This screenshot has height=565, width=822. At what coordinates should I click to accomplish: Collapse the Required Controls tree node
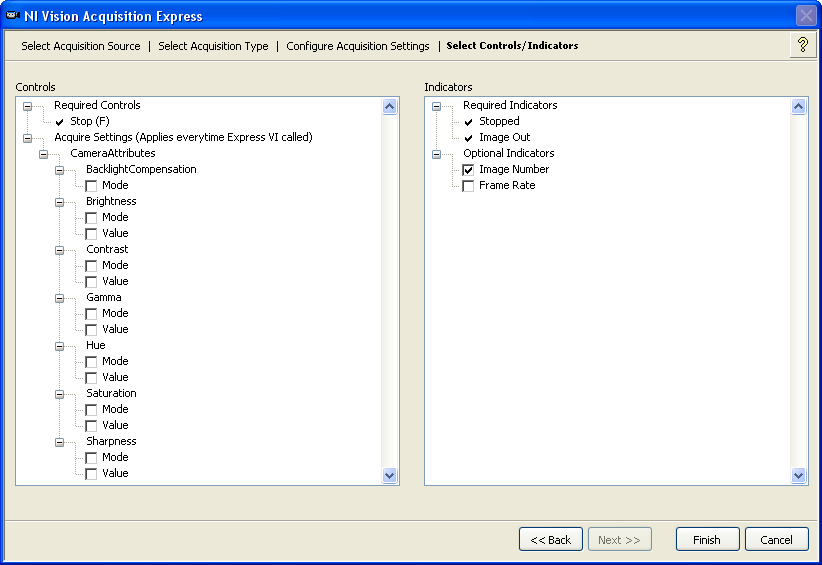coord(28,106)
